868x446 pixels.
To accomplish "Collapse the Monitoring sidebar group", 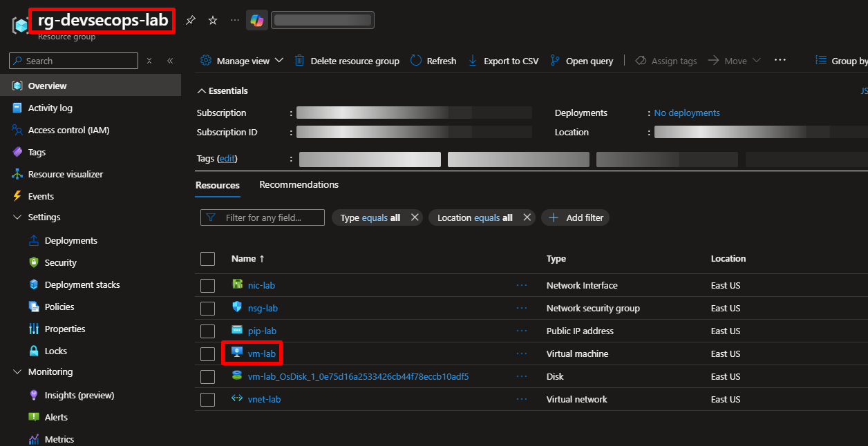I will click(x=18, y=372).
